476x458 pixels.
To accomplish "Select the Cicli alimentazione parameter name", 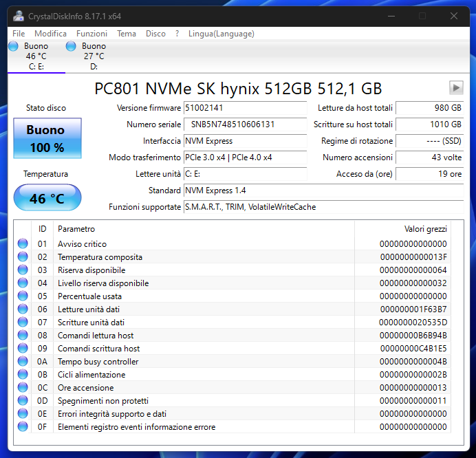I will (91, 375).
